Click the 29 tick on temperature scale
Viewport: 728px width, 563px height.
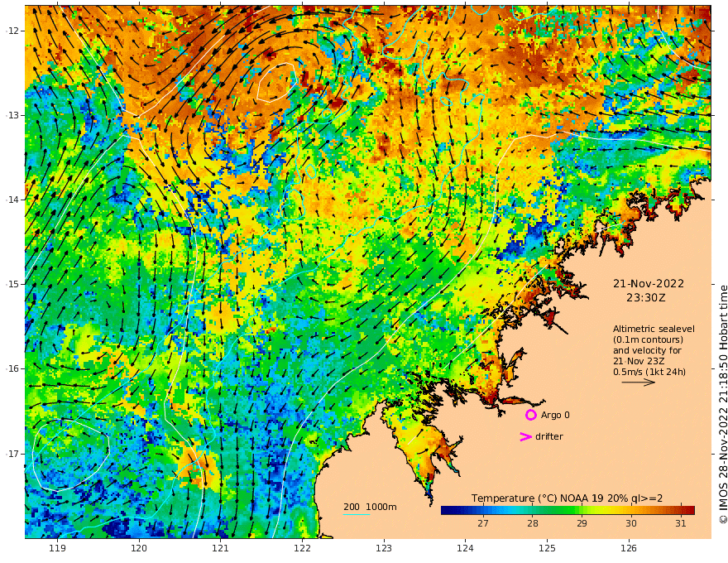coord(582,523)
